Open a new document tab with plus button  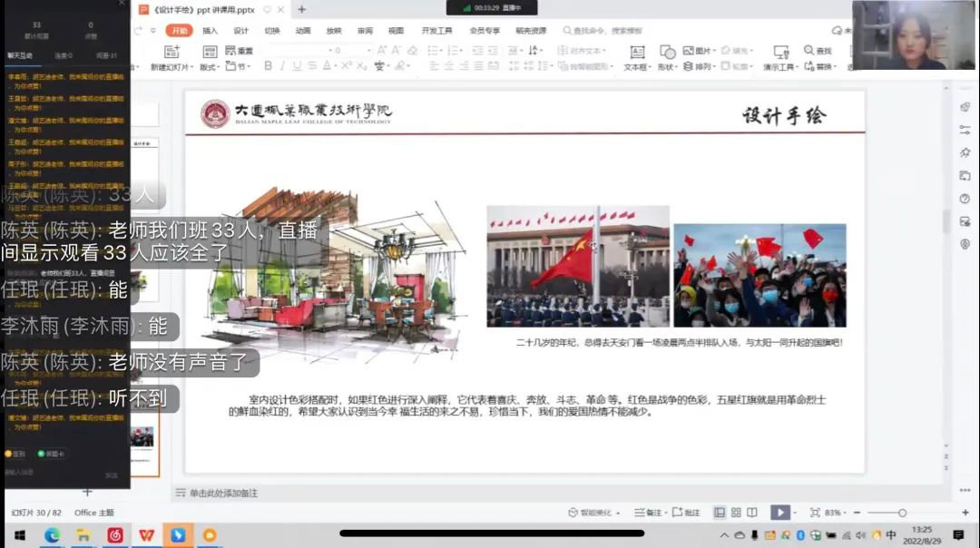(302, 10)
